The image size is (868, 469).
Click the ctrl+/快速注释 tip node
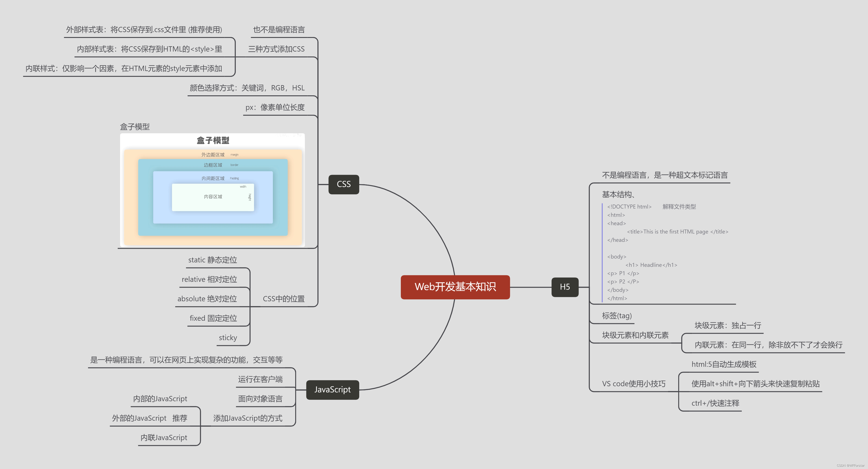[715, 403]
